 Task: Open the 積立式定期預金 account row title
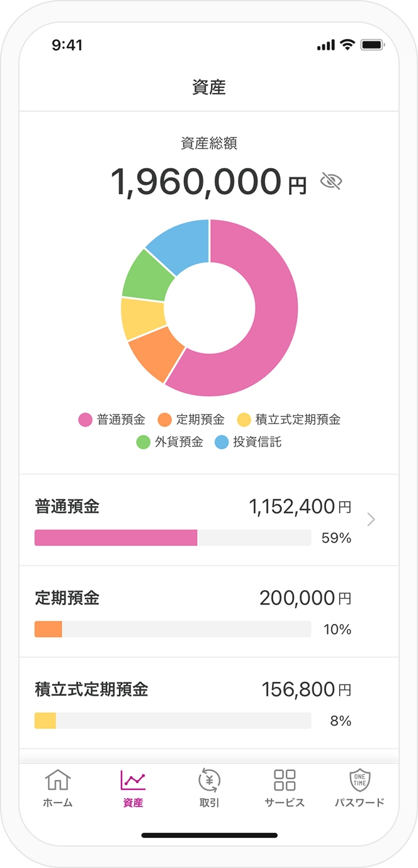(91, 689)
